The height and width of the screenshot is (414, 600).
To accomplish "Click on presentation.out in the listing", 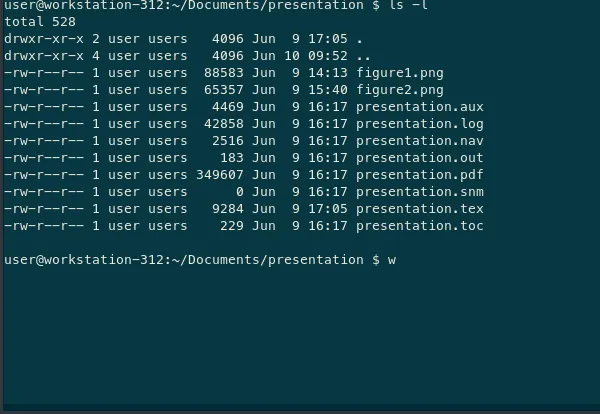I will click(420, 158).
